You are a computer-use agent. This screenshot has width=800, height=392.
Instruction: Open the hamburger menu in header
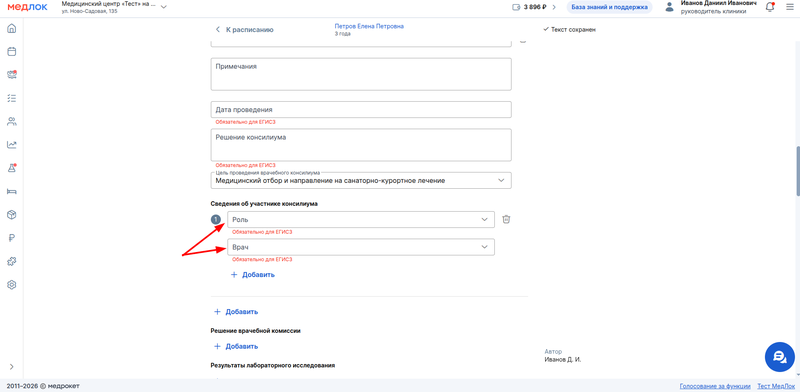click(x=790, y=7)
